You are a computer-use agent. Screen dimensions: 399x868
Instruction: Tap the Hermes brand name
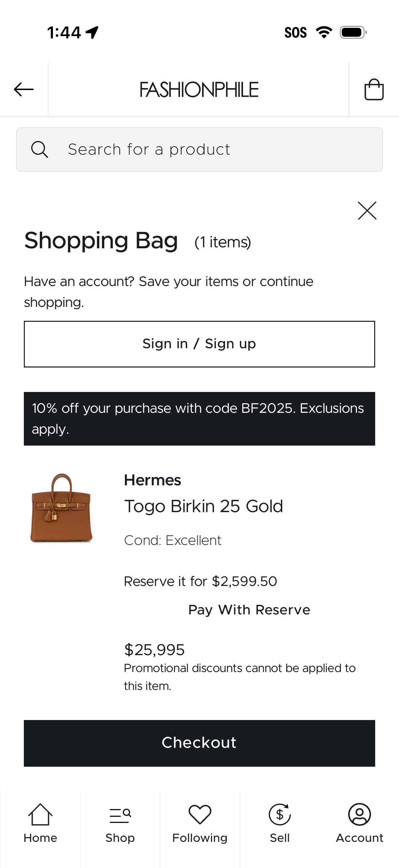tap(153, 480)
